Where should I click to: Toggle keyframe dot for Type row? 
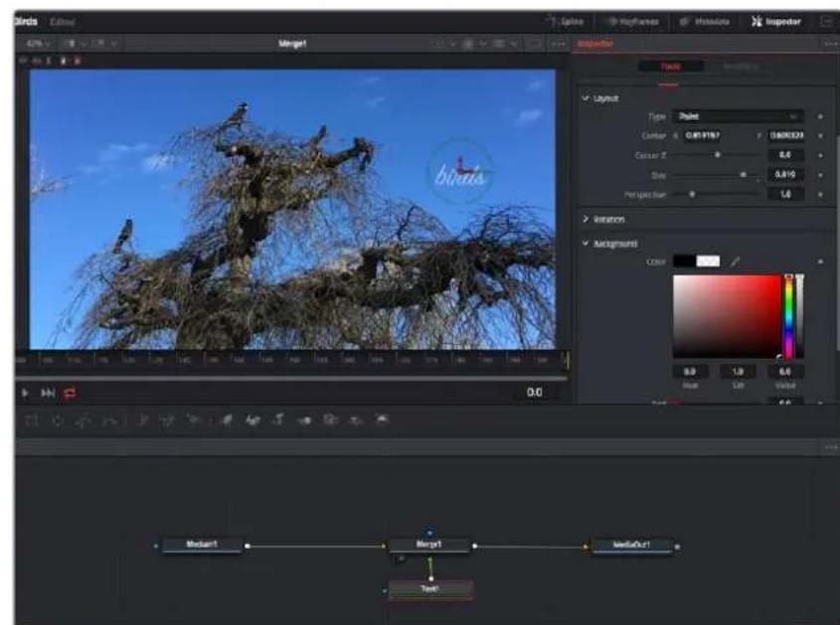820,116
